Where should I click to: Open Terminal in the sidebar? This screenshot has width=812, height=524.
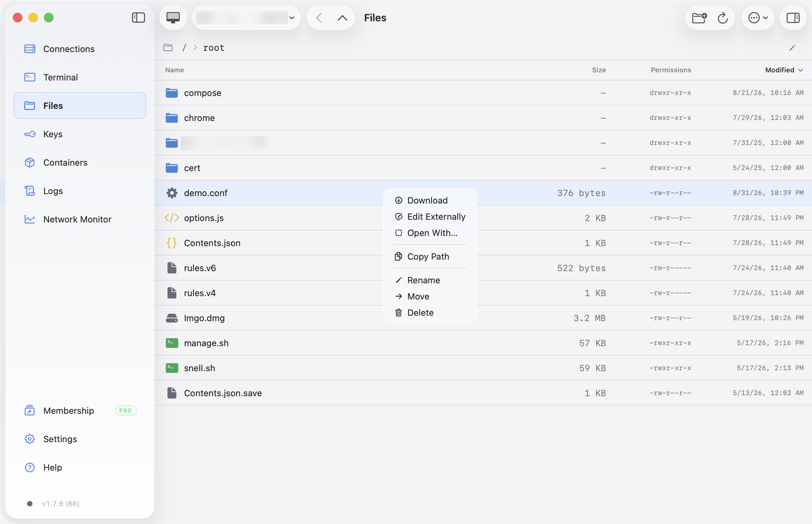point(80,77)
